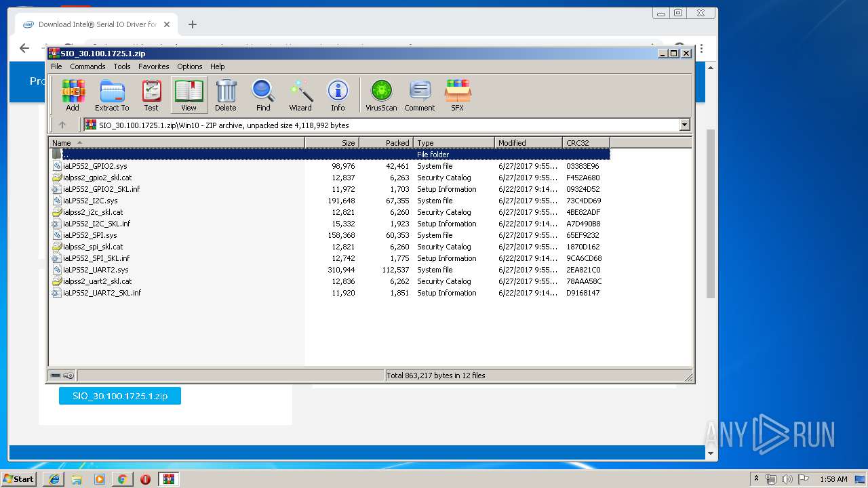868x488 pixels.
Task: Sort files by Size column
Action: [332, 142]
